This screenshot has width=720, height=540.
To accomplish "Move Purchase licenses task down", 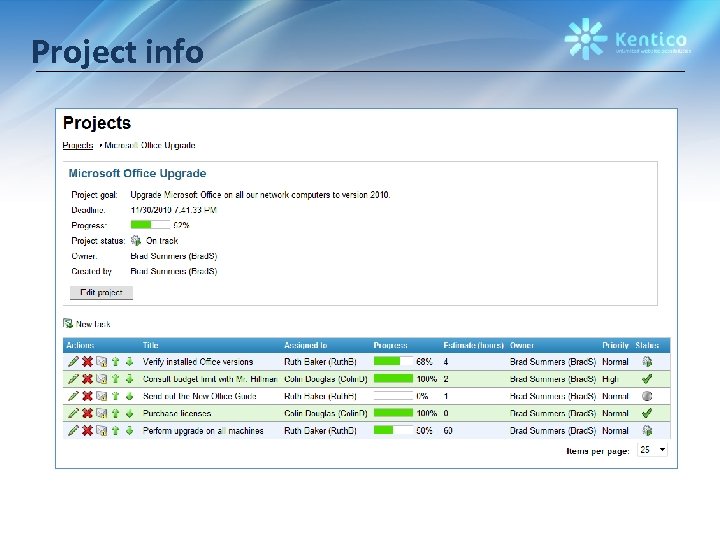I will [129, 413].
